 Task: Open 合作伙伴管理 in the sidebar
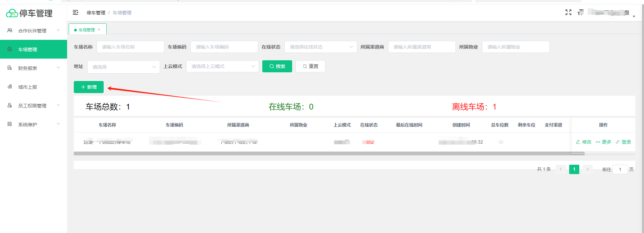[x=34, y=30]
